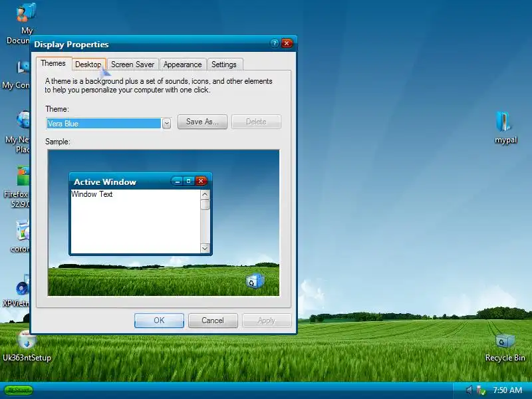Click the recycle bin in sample preview

point(255,281)
